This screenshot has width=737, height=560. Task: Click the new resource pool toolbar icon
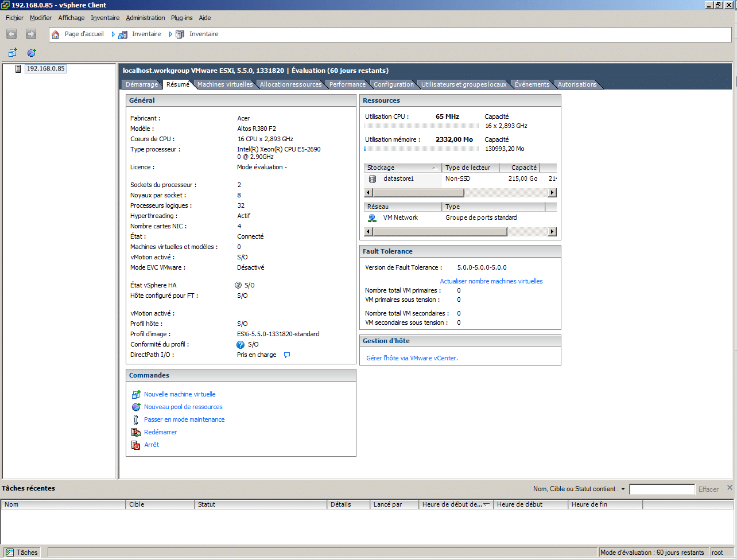(x=32, y=53)
